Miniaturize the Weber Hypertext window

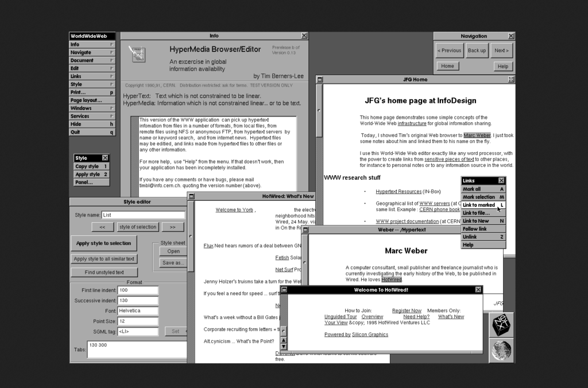pyautogui.click(x=306, y=230)
